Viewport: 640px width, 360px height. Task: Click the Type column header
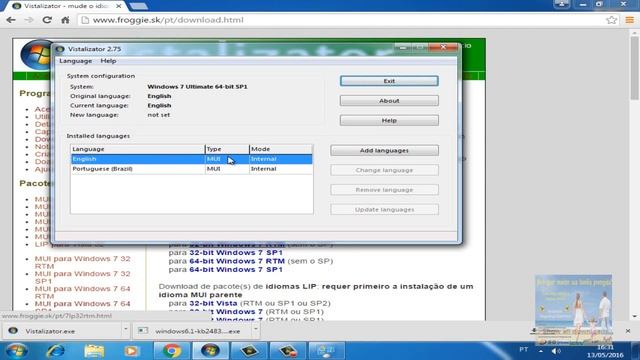[x=227, y=149]
